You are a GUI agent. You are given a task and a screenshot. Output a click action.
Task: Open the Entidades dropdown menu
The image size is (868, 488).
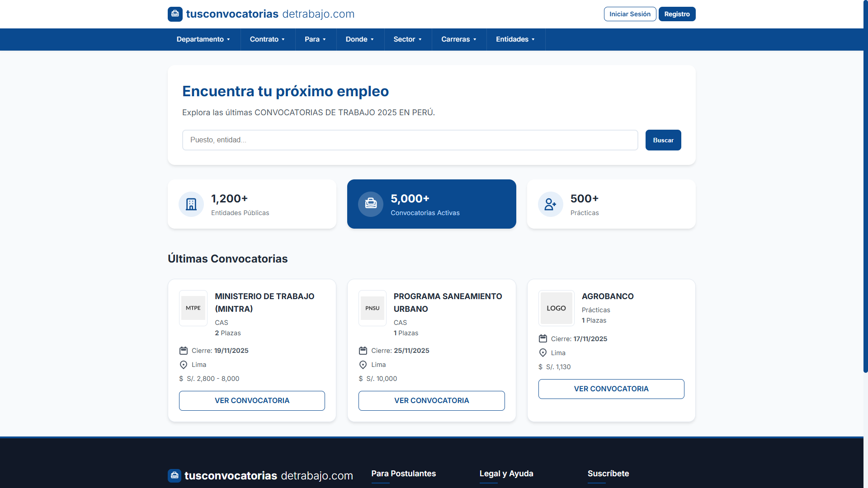pos(515,39)
